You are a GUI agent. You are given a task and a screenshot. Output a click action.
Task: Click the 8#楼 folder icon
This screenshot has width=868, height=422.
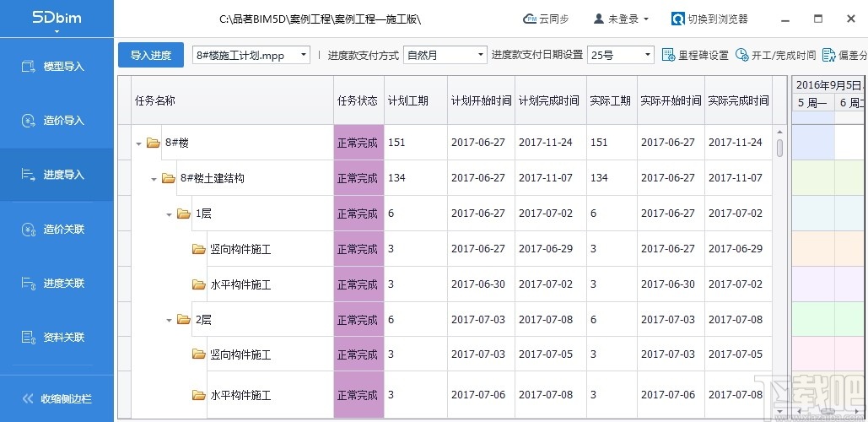[154, 143]
